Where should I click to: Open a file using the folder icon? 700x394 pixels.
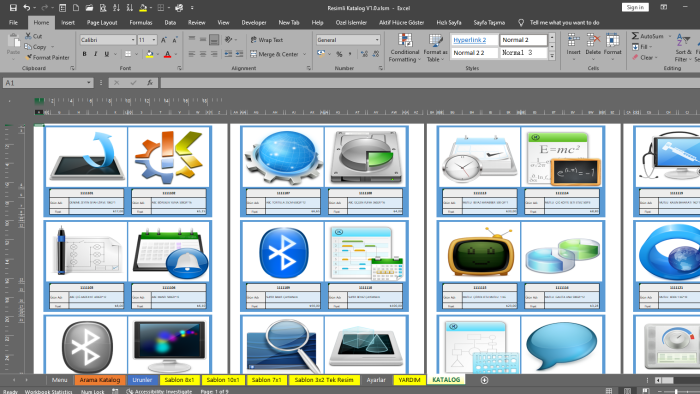tap(89, 8)
